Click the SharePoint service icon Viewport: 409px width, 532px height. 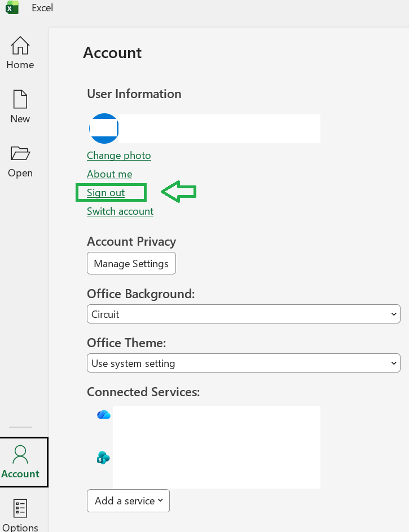pyautogui.click(x=103, y=458)
